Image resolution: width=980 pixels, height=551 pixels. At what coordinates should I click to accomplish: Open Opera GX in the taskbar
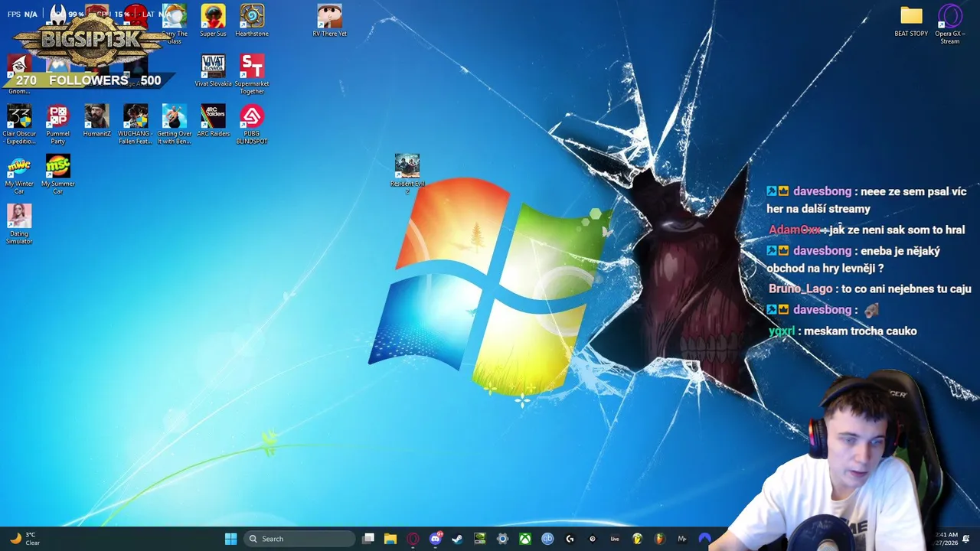(x=413, y=539)
